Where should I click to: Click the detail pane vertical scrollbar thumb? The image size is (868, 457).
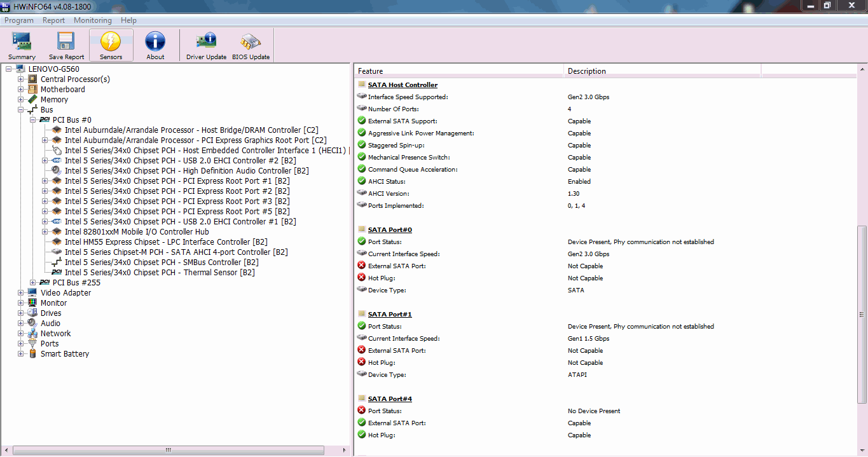point(862,314)
